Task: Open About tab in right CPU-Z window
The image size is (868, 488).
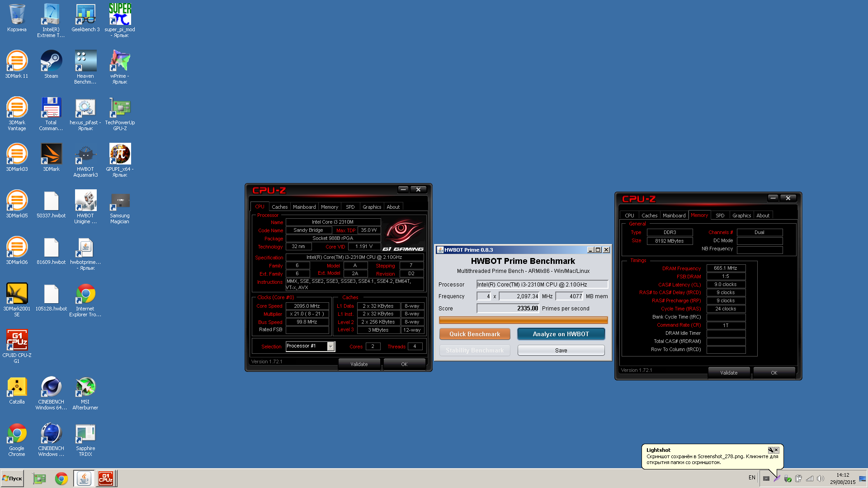Action: 763,216
